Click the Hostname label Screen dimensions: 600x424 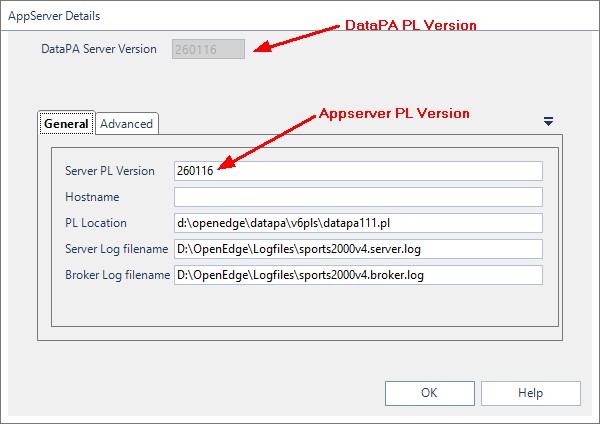92,197
